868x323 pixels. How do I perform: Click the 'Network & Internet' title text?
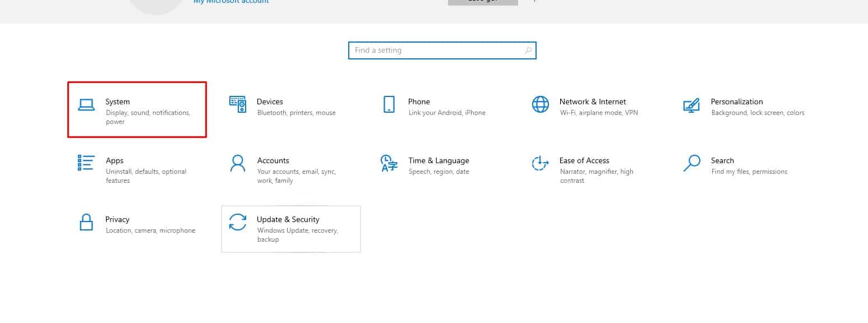pos(592,101)
